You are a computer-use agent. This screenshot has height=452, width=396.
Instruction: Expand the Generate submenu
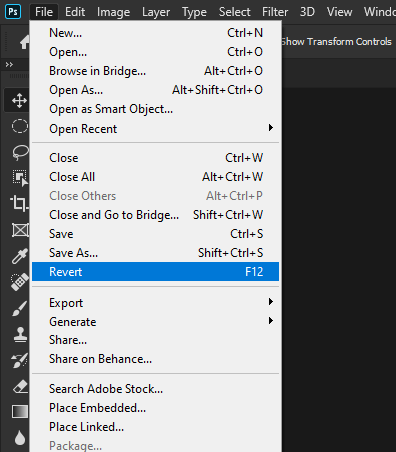[x=155, y=321]
